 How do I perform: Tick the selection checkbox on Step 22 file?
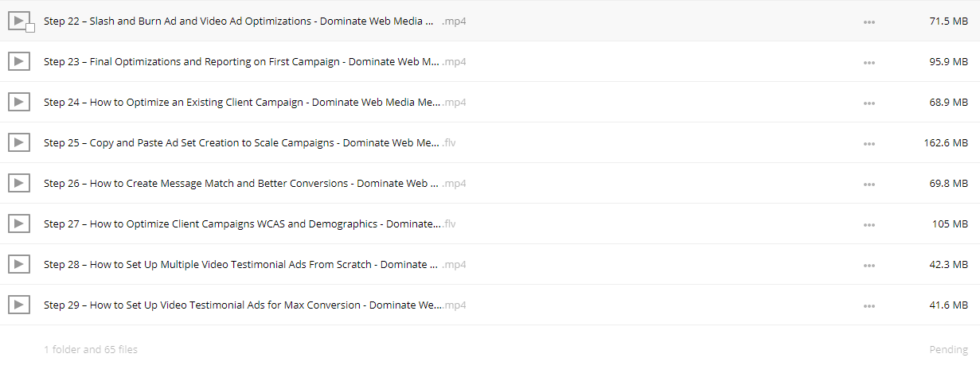pyautogui.click(x=30, y=28)
